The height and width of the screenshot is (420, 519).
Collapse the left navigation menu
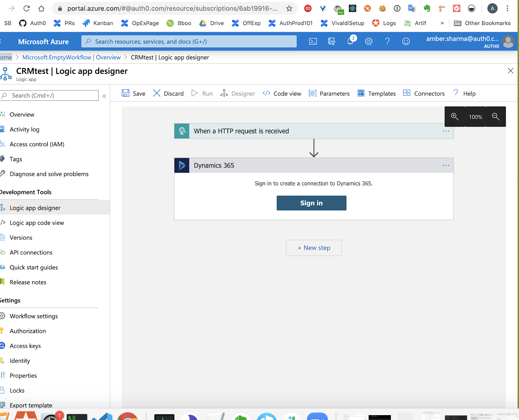coord(104,96)
